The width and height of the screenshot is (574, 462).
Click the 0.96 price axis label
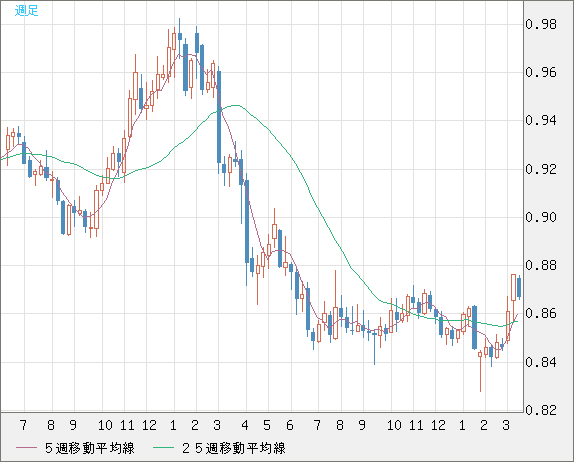[541, 72]
